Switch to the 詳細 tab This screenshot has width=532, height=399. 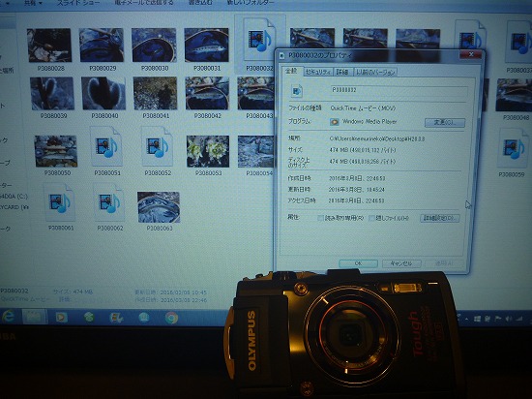(342, 72)
